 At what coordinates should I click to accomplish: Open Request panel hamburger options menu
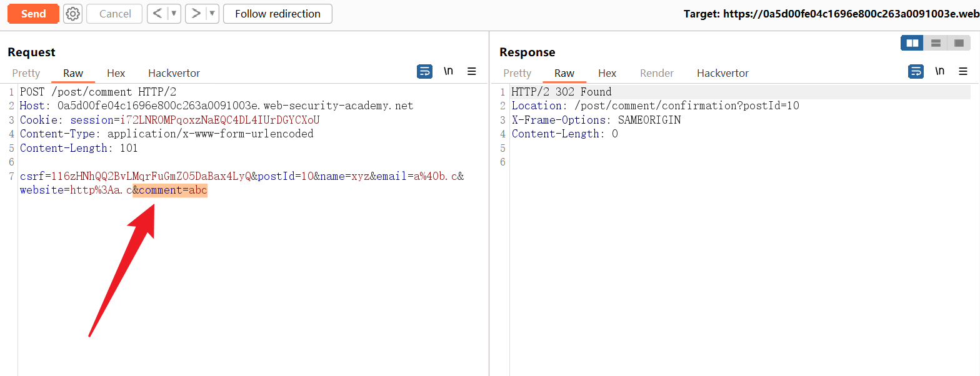tap(472, 72)
